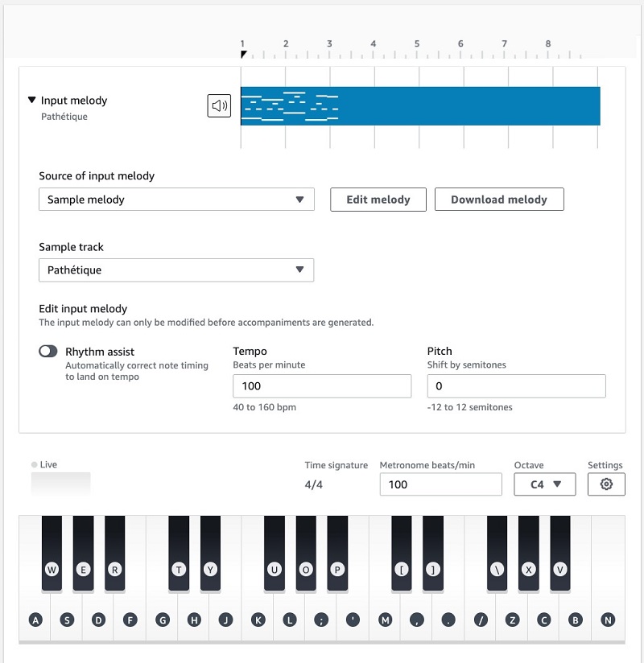Open the Source of input melody dropdown
The width and height of the screenshot is (644, 663).
(x=176, y=200)
